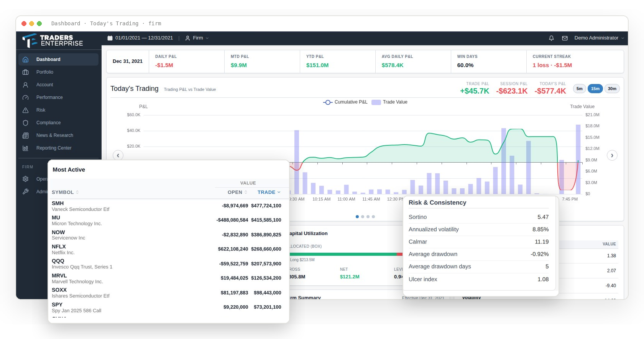Click the Reporting Center chart icon
This screenshot has height=339, width=644.
click(x=26, y=148)
